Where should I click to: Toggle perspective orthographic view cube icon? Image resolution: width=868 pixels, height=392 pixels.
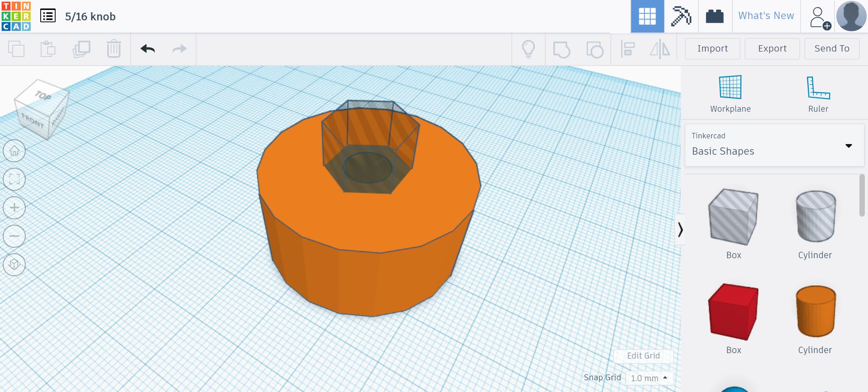[x=14, y=264]
